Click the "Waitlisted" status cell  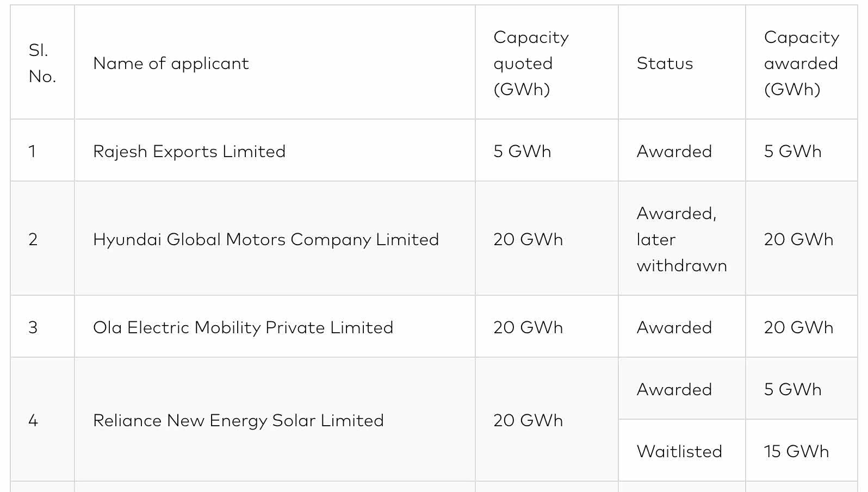pyautogui.click(x=679, y=451)
